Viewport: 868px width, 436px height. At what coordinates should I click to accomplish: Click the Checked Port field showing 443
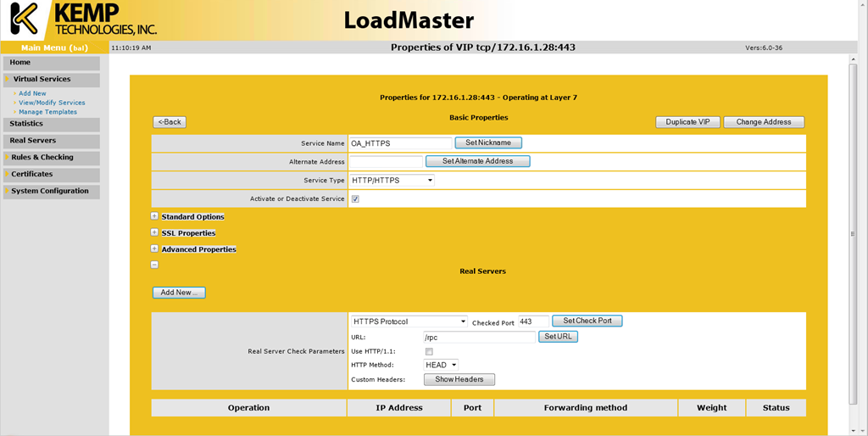534,321
